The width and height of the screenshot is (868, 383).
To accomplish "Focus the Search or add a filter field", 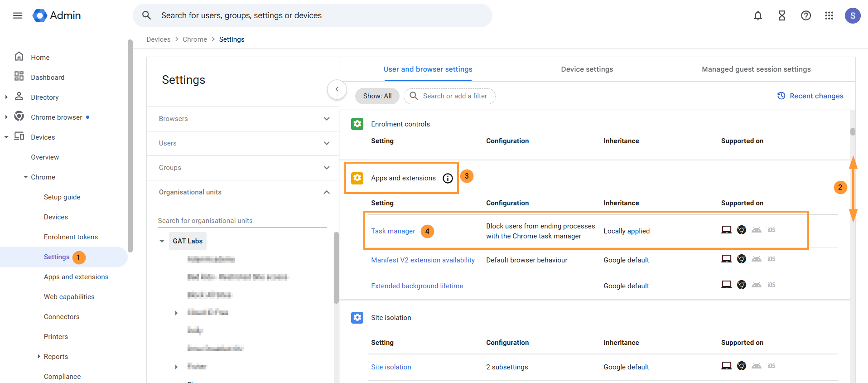I will (449, 96).
